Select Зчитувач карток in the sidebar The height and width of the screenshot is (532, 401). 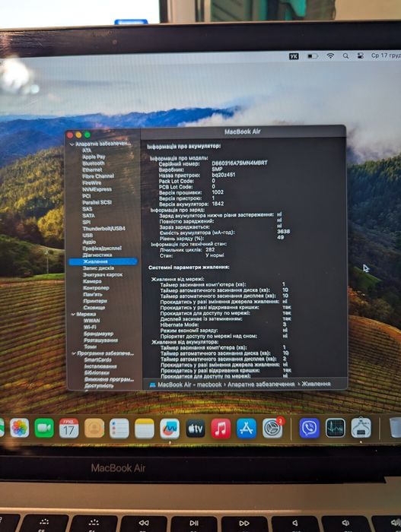(x=103, y=274)
